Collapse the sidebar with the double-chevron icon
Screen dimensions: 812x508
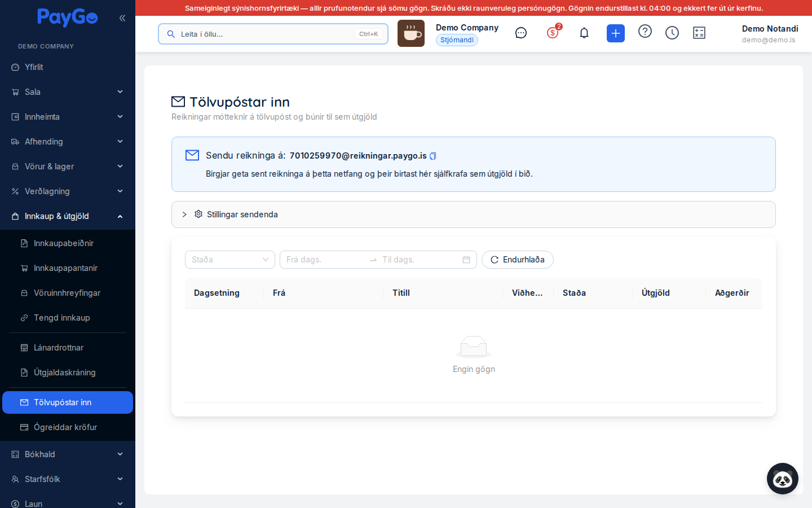122,18
